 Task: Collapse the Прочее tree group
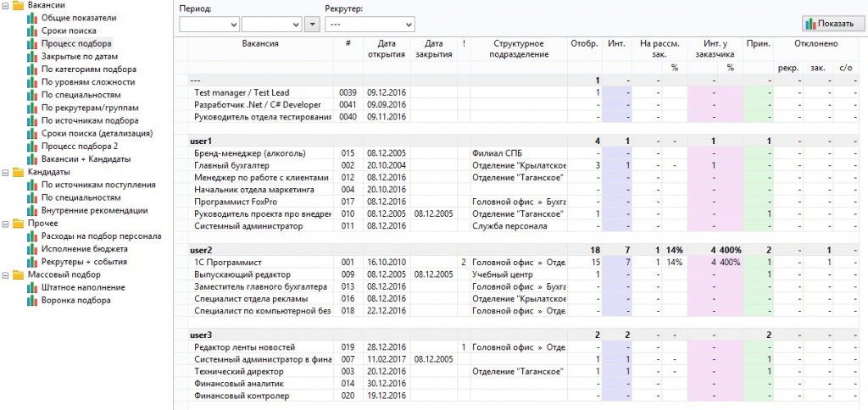(x=5, y=223)
